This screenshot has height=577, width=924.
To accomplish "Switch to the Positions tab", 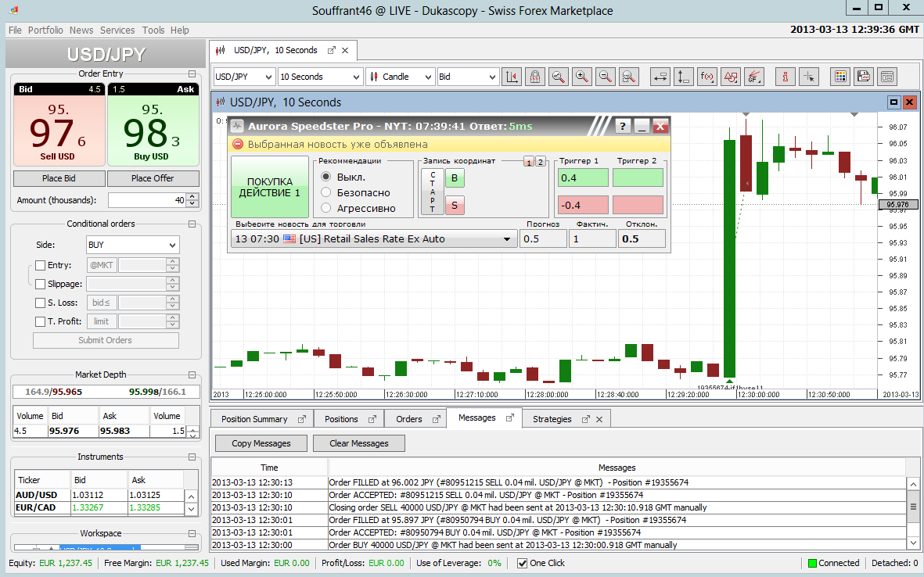I will click(x=349, y=419).
